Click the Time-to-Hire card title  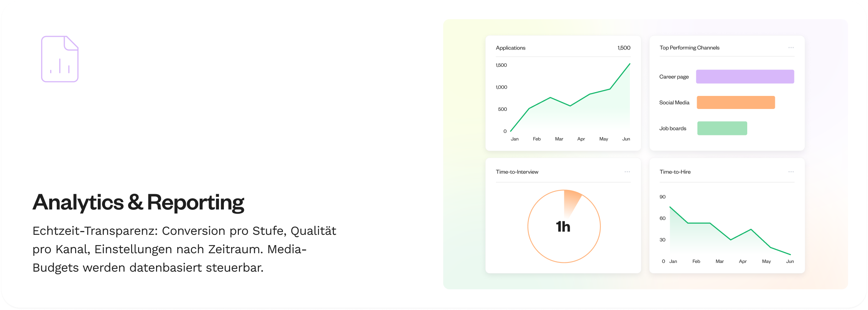tap(675, 172)
